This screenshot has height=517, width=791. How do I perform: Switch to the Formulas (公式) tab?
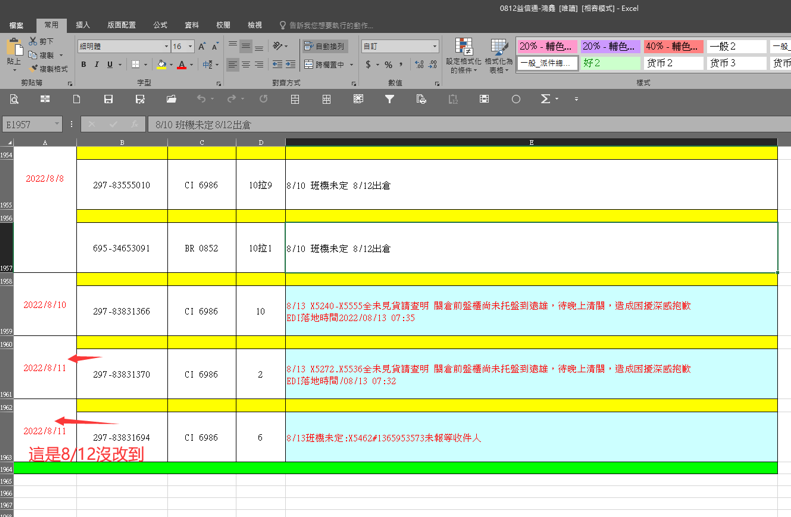160,24
